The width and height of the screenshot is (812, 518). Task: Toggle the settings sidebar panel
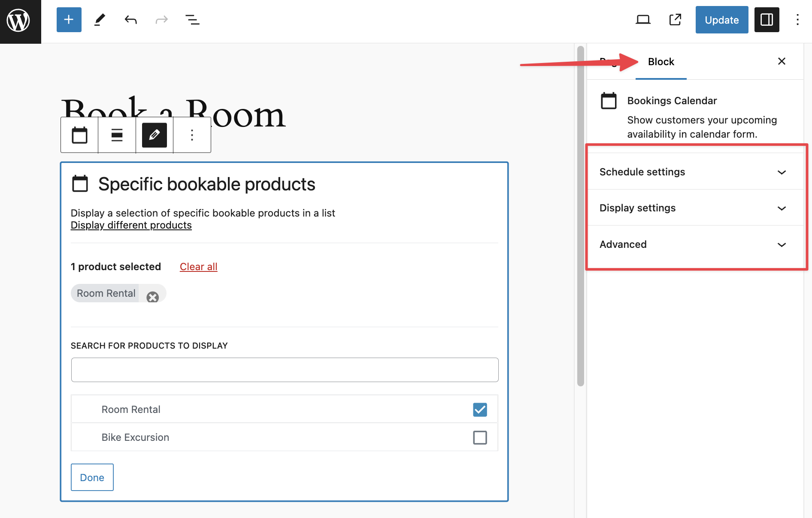767,20
